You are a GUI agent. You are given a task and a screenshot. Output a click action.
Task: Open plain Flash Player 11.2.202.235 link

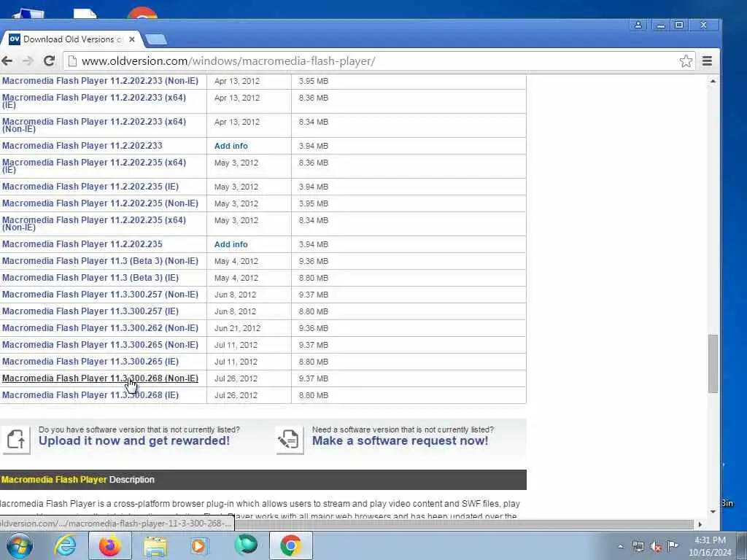pyautogui.click(x=82, y=244)
